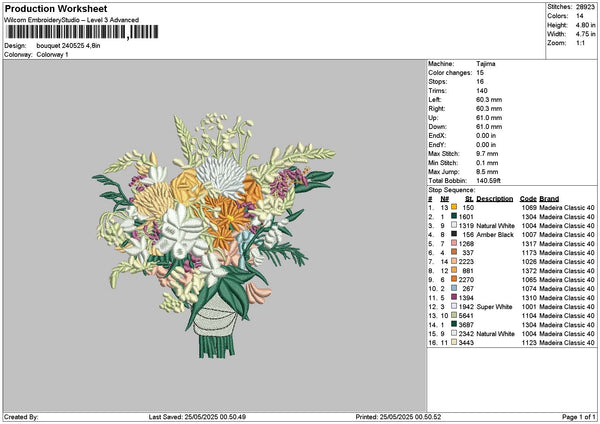The width and height of the screenshot is (600, 424).
Task: Click the Colors value 14
Action: click(580, 16)
